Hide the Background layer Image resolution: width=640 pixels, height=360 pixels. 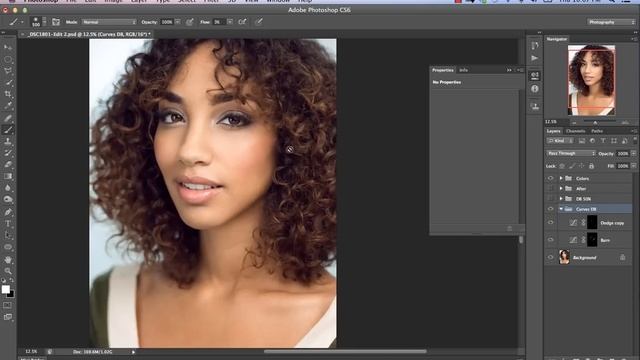pos(550,258)
